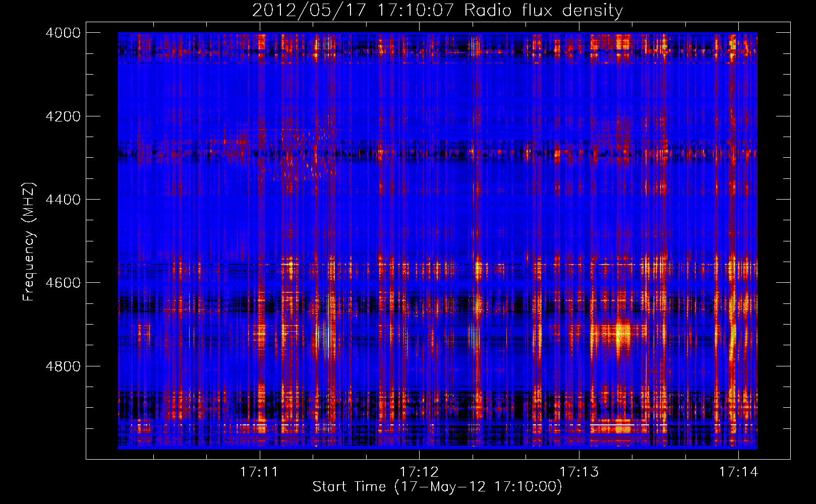
Task: Click the plot title "2012/05/17 17:10:07 Radio flux density"
Action: (437, 10)
